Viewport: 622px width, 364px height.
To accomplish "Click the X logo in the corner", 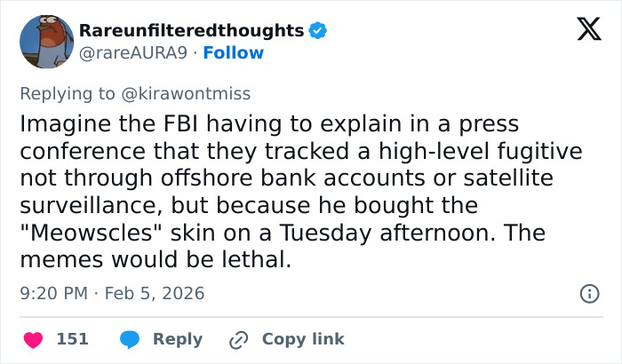I will point(583,32).
